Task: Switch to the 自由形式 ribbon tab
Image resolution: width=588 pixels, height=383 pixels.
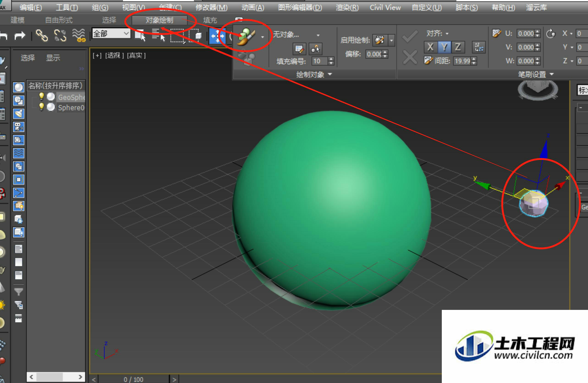Action: click(59, 20)
